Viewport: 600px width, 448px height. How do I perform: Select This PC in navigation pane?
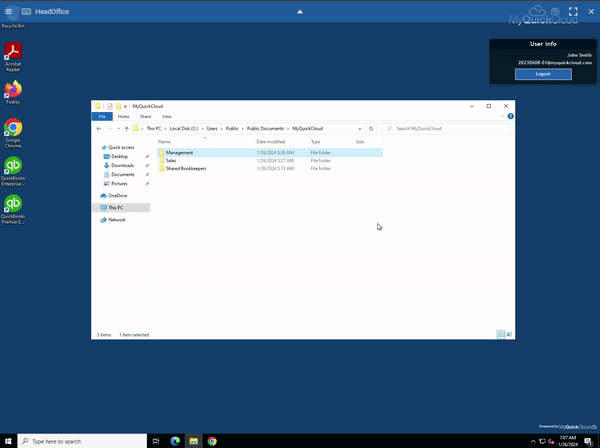click(x=121, y=208)
